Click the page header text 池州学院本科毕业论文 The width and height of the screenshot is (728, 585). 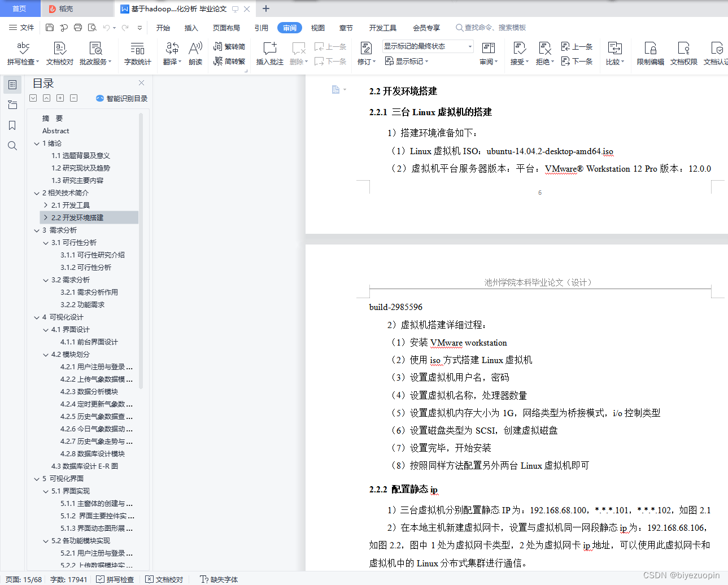(x=538, y=282)
